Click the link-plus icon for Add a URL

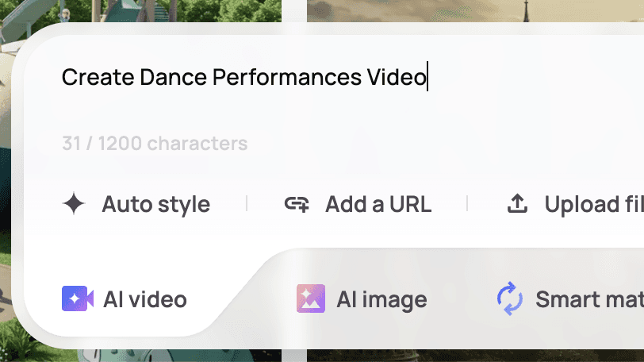pyautogui.click(x=297, y=204)
